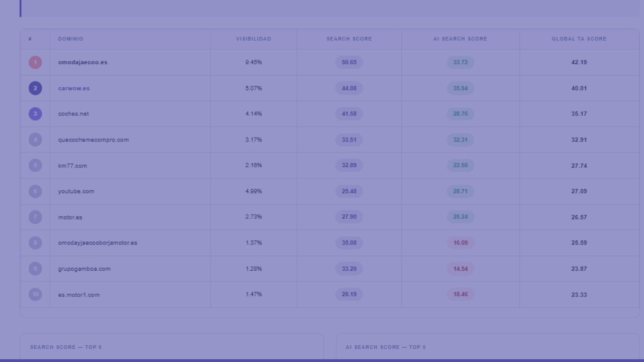This screenshot has height=362, width=644.
Task: Click the 35.94 AI search score pill
Action: click(x=460, y=88)
